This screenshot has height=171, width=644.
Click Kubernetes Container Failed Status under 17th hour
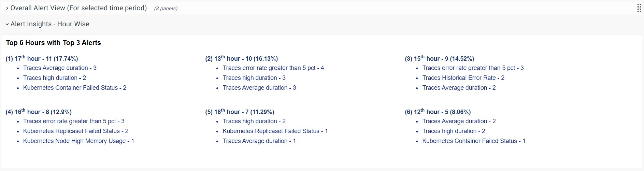[x=75, y=88]
